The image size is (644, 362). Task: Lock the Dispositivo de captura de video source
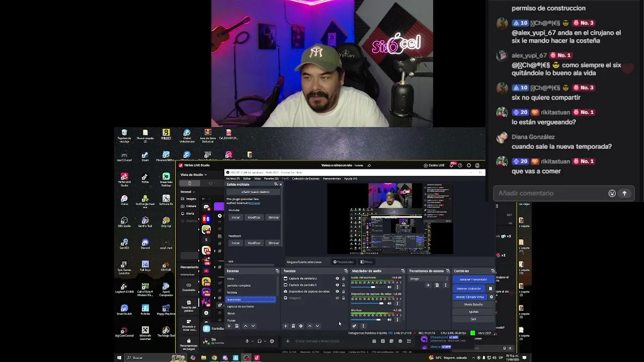click(x=344, y=292)
